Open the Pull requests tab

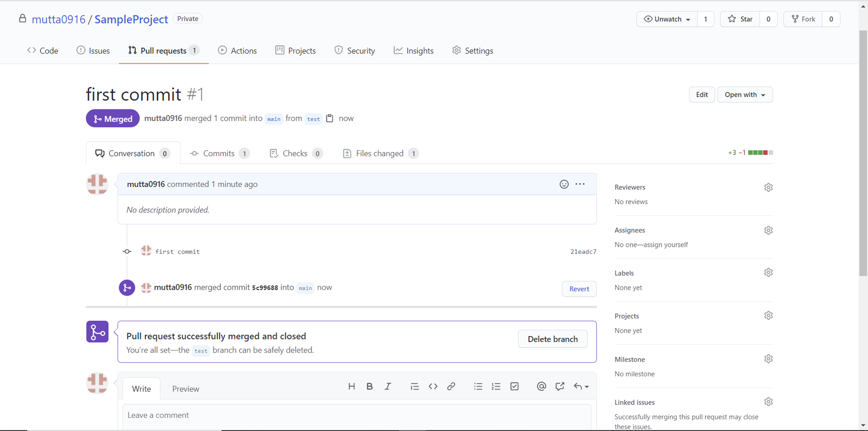pos(164,51)
